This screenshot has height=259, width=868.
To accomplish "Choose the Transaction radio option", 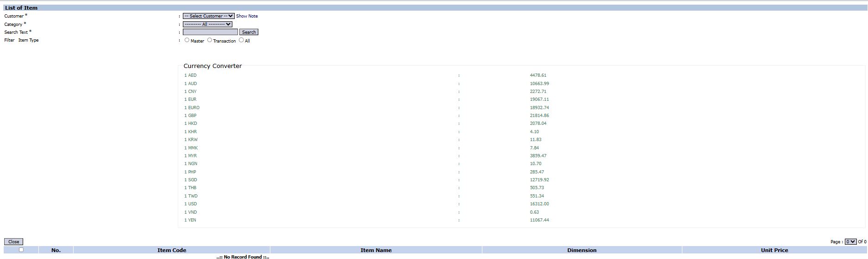I will pos(210,40).
